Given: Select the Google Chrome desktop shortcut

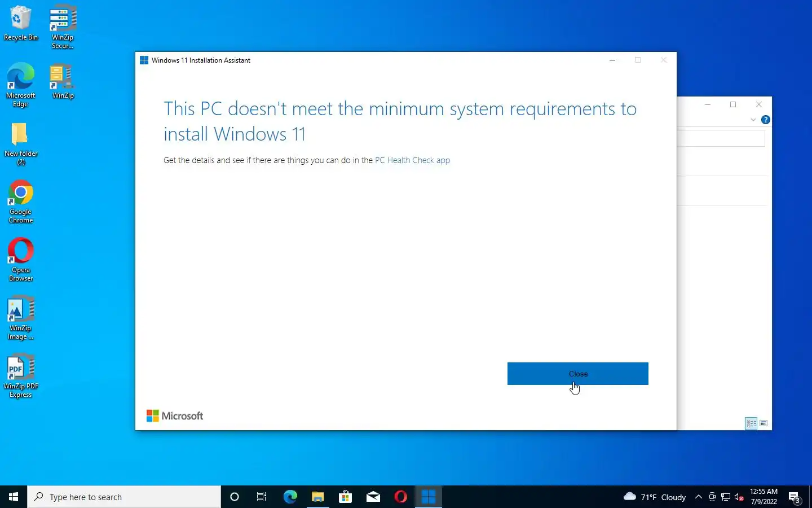Looking at the screenshot, I should [x=21, y=202].
